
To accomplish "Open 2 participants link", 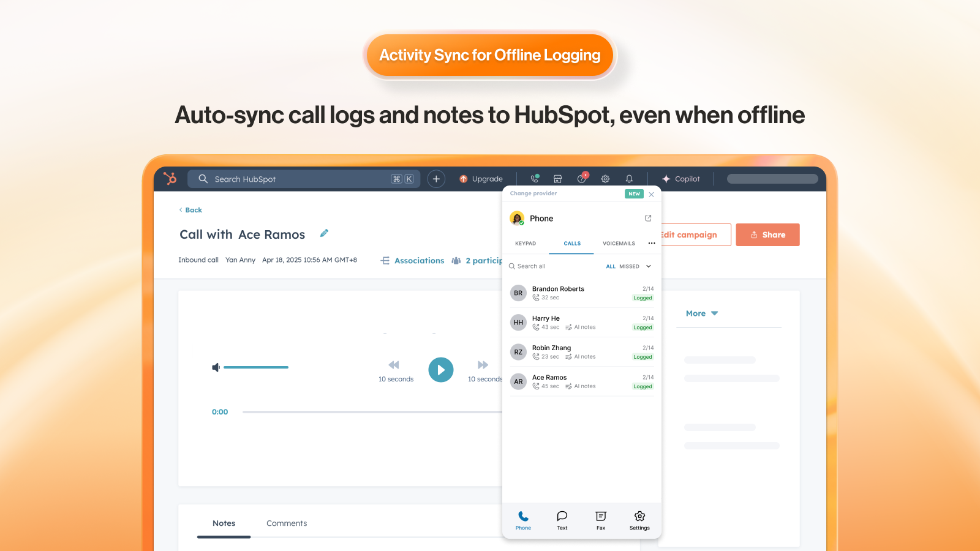I will coord(477,260).
